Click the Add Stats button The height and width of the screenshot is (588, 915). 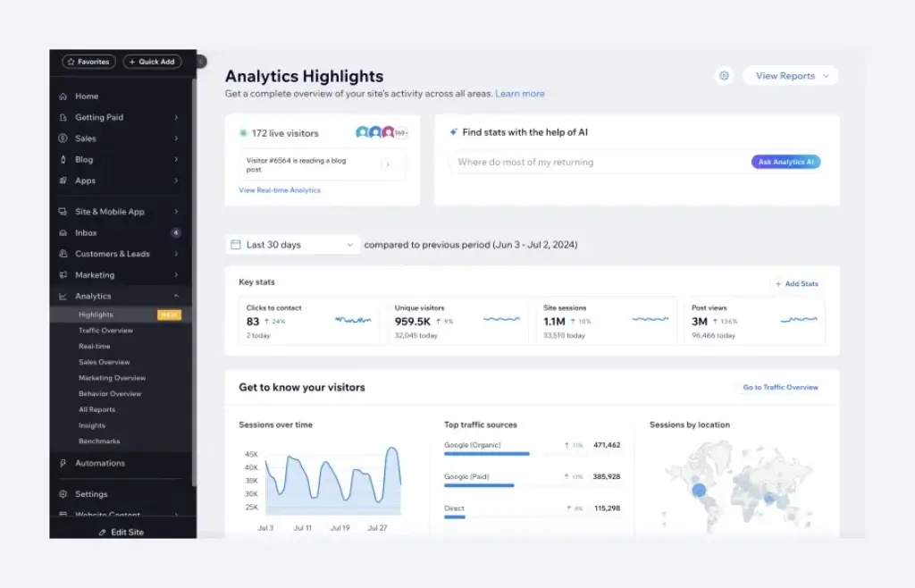796,284
